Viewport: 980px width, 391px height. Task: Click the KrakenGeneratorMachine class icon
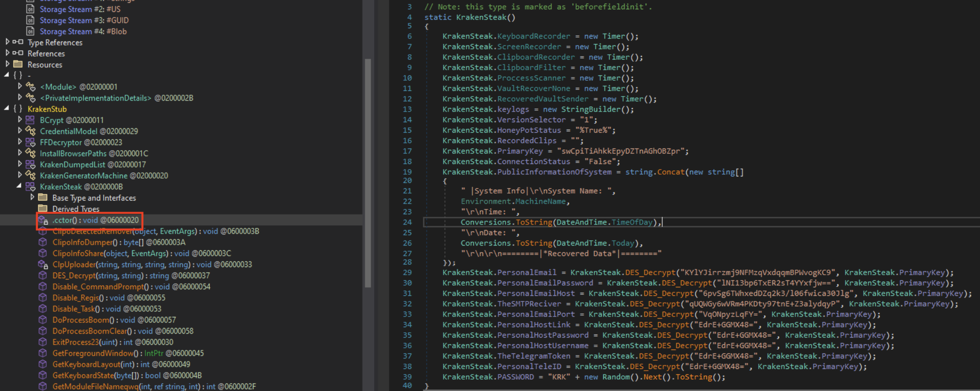[x=30, y=175]
